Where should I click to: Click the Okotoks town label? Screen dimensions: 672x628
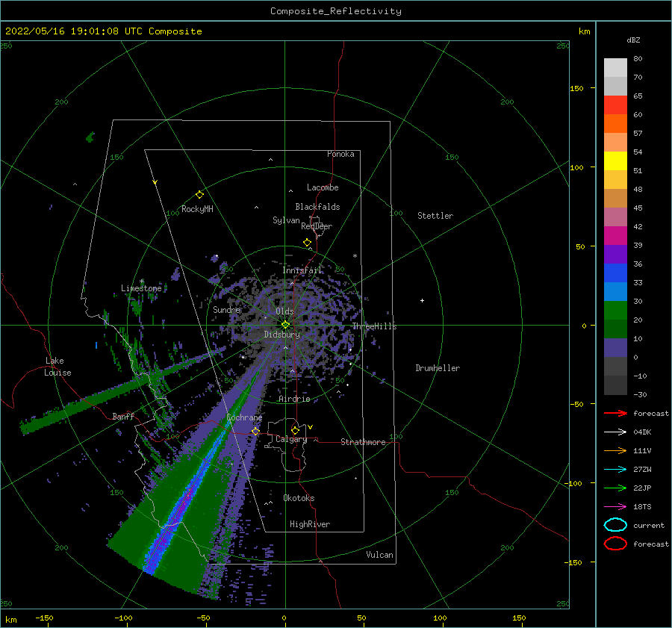[x=299, y=498]
